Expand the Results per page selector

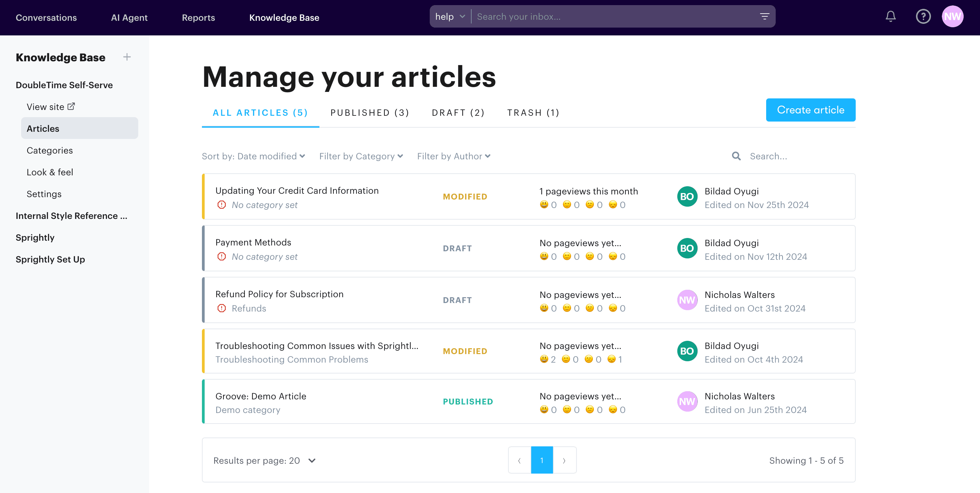click(x=264, y=460)
